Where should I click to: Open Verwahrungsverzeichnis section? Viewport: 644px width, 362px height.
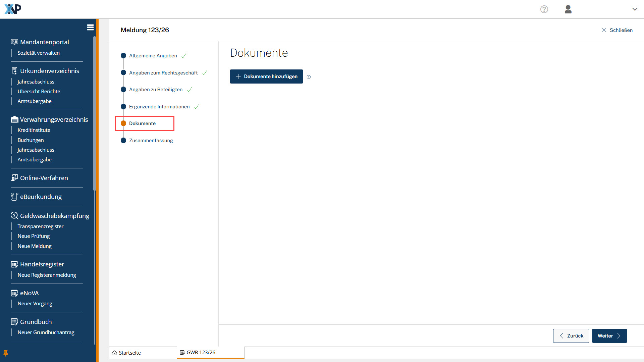coord(54,120)
